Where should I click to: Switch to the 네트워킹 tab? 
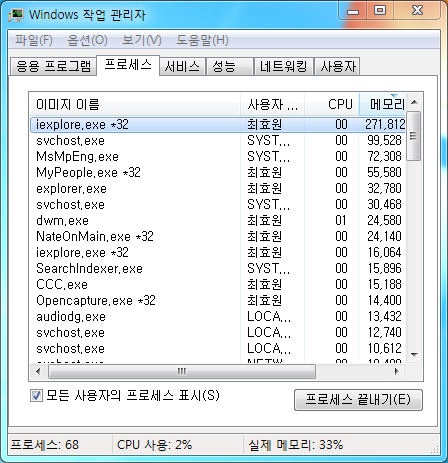point(284,66)
